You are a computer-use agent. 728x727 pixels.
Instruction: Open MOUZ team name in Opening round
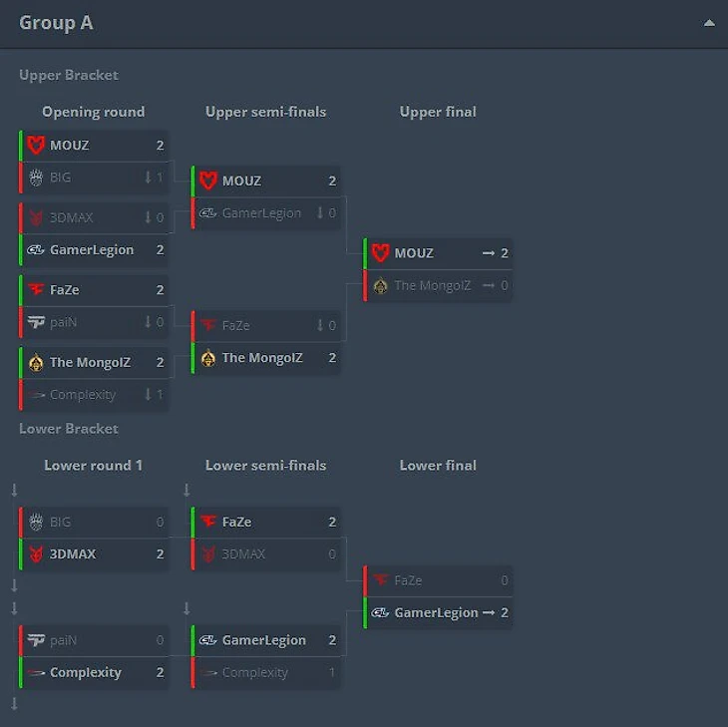69,146
